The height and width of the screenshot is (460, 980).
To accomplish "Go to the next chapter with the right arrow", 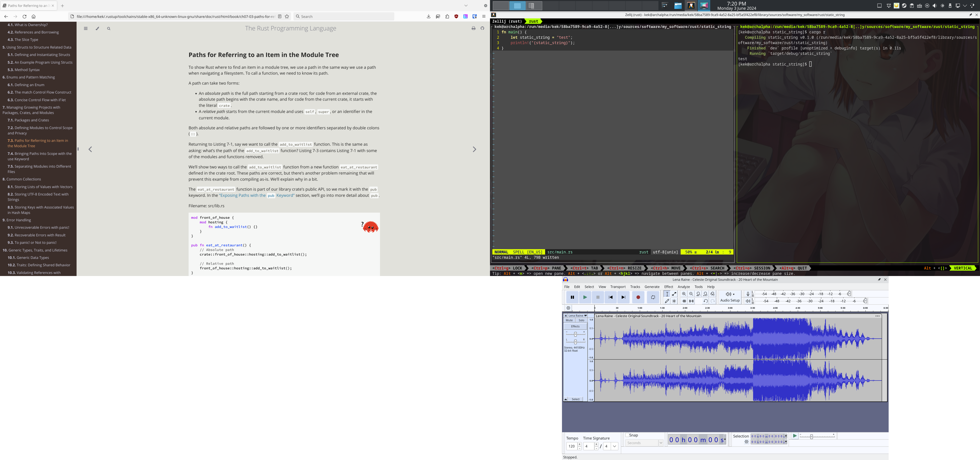I will click(474, 149).
